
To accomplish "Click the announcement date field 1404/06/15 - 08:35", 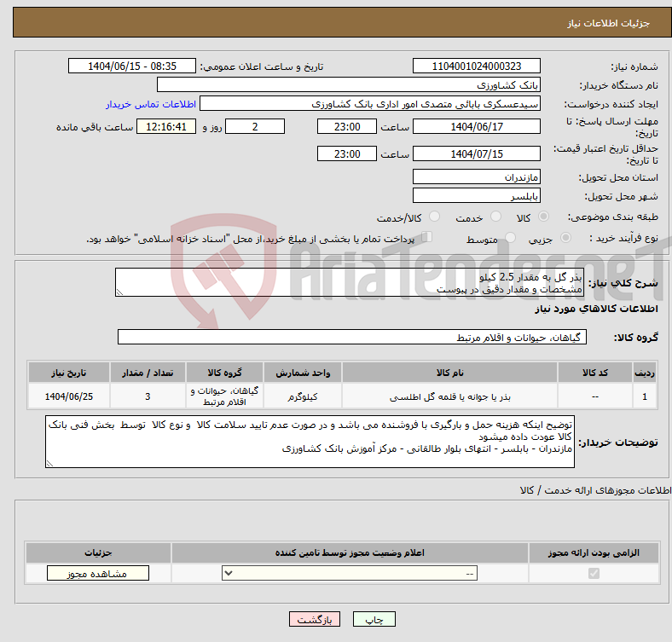I will (x=132, y=66).
